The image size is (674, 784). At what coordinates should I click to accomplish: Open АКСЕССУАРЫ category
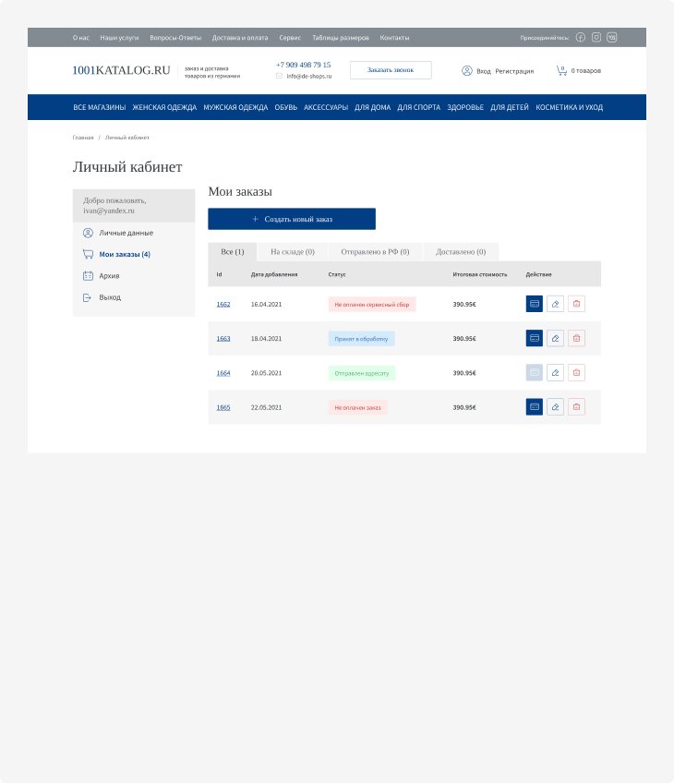click(326, 107)
